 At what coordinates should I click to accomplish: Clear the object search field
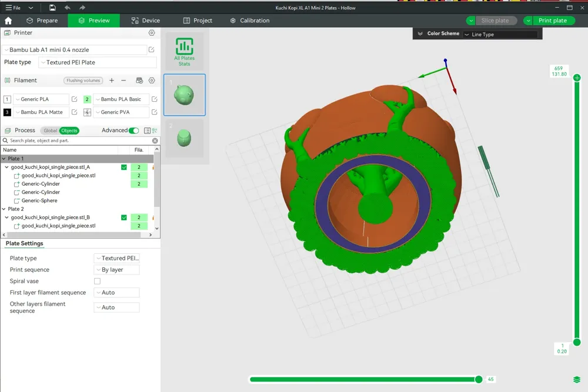[x=155, y=140]
